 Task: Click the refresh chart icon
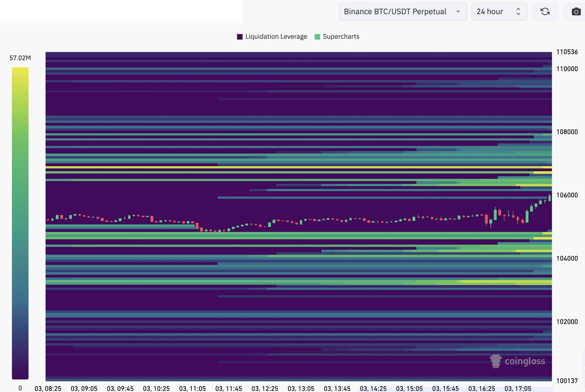pyautogui.click(x=545, y=12)
